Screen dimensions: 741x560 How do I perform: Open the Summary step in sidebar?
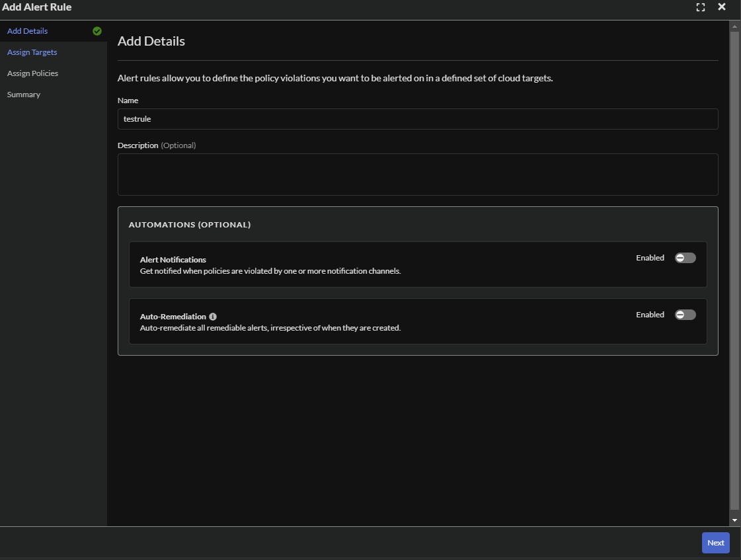[23, 95]
